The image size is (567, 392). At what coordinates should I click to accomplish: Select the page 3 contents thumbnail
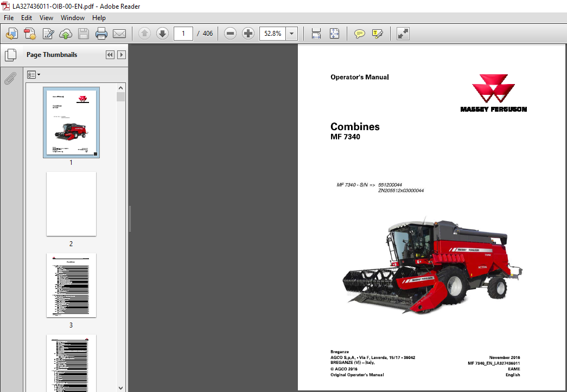tap(71, 285)
